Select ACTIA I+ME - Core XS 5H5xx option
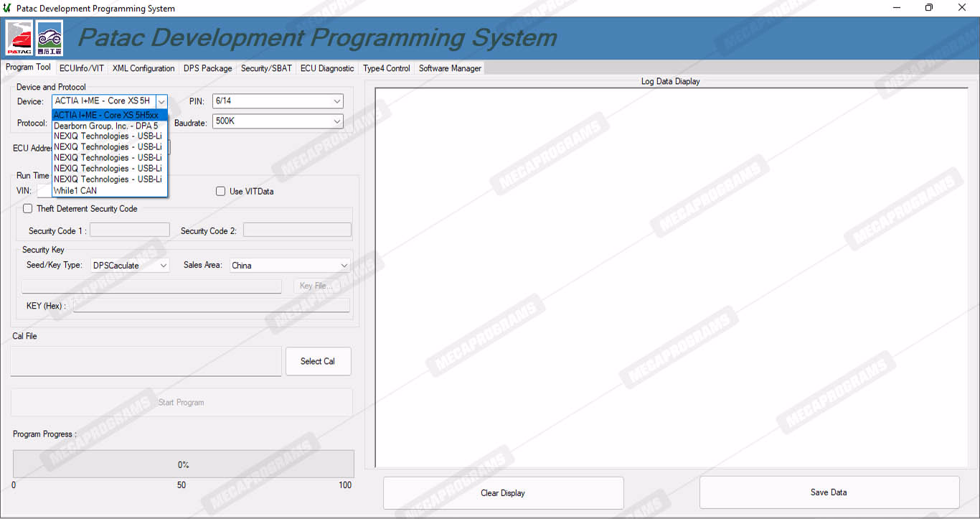 110,115
